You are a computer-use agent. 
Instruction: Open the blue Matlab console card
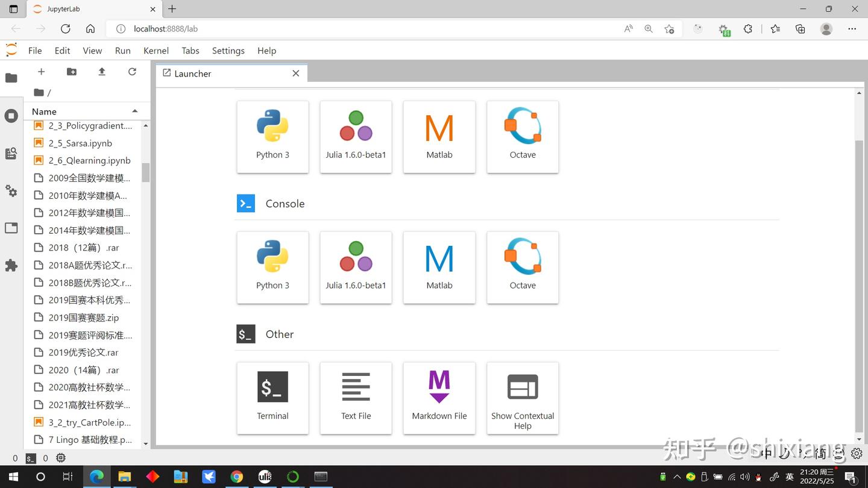[x=439, y=267]
